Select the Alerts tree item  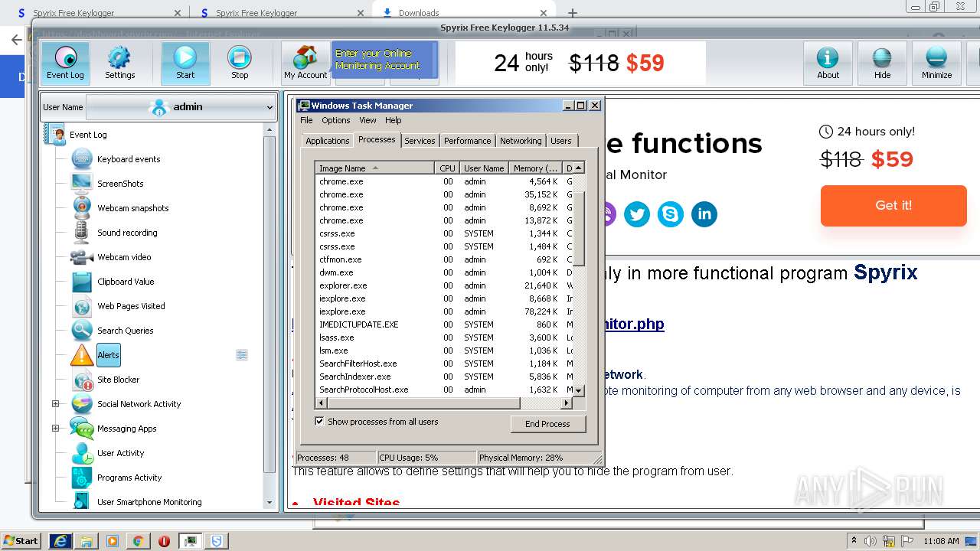click(108, 355)
